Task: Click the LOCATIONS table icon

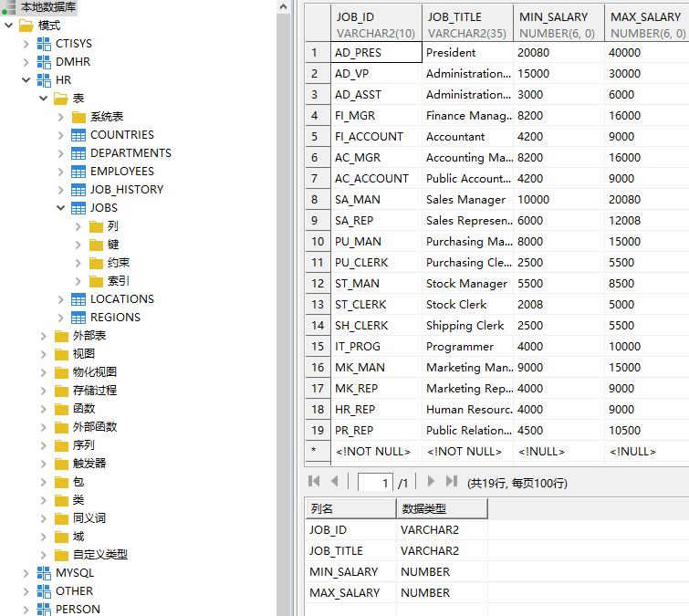Action: [78, 299]
